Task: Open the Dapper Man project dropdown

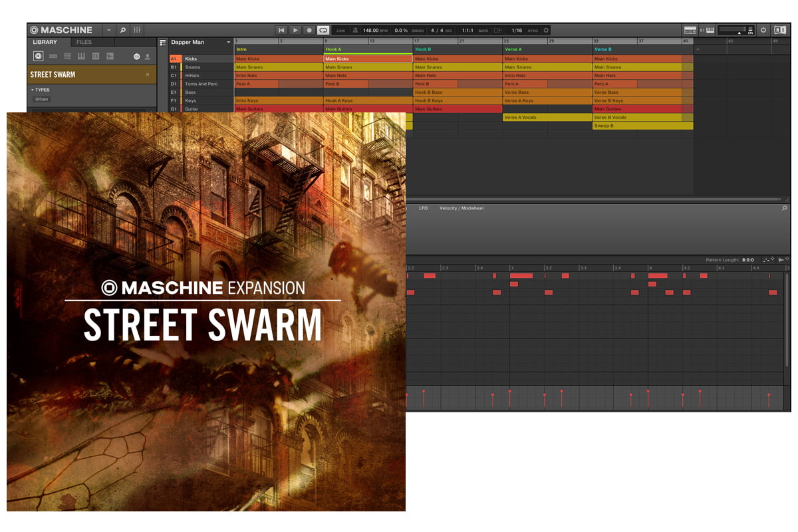Action: pyautogui.click(x=229, y=42)
